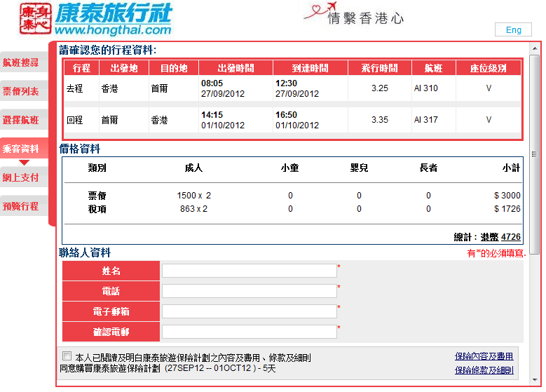The width and height of the screenshot is (546, 392).
Task: Tick the travel insurance agreement checkbox
Action: 67,356
